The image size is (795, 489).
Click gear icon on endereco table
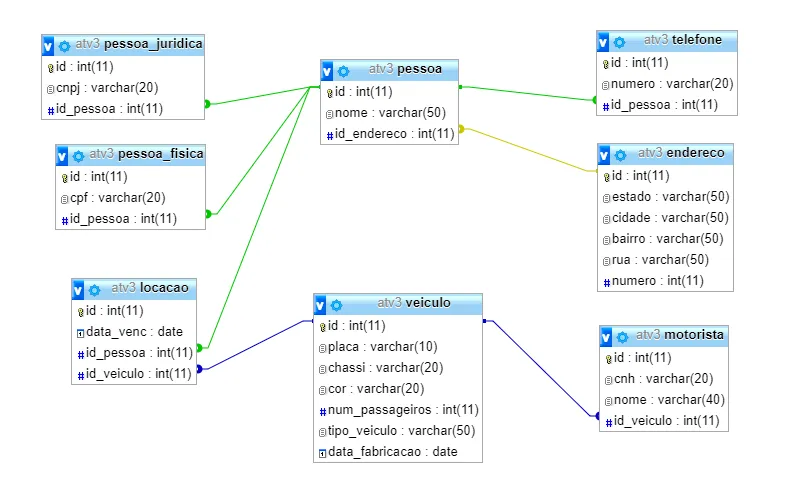click(x=620, y=155)
